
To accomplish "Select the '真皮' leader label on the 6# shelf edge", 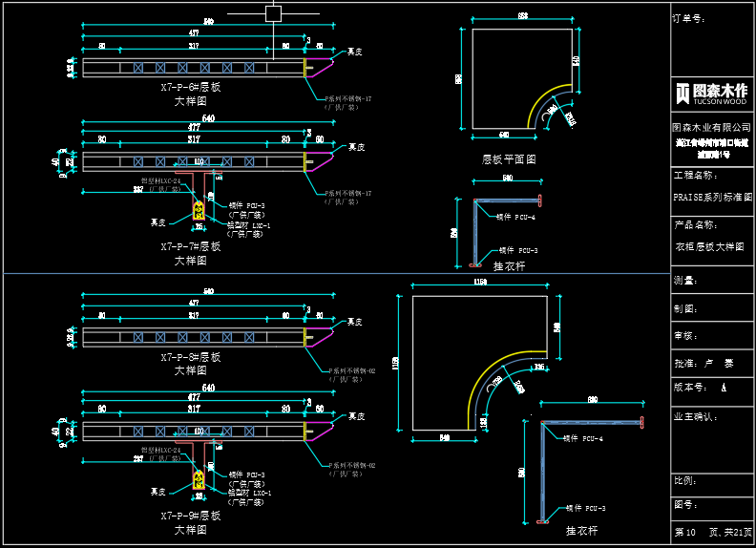I will click(x=355, y=53).
